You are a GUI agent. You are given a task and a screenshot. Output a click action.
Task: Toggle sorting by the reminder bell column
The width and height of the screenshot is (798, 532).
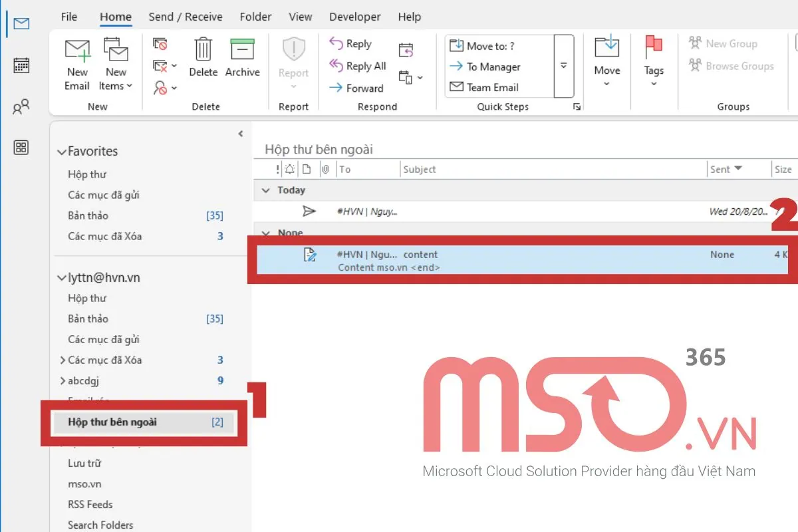tap(289, 169)
